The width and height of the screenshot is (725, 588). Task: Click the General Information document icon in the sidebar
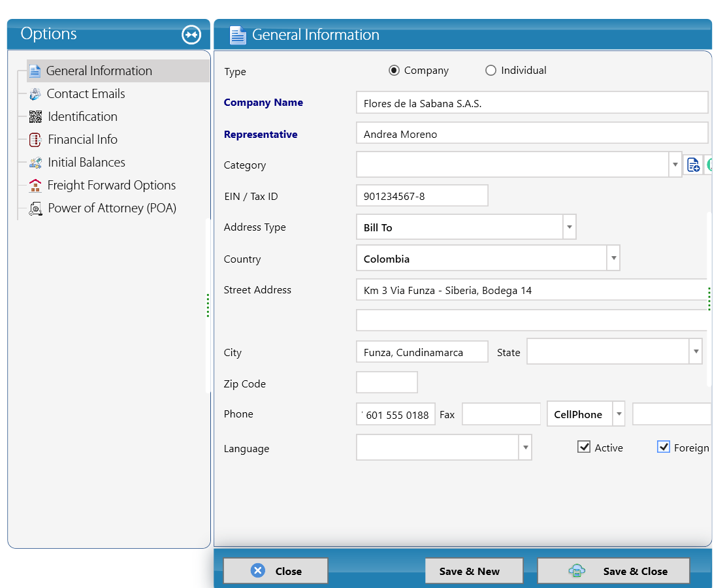coord(35,71)
